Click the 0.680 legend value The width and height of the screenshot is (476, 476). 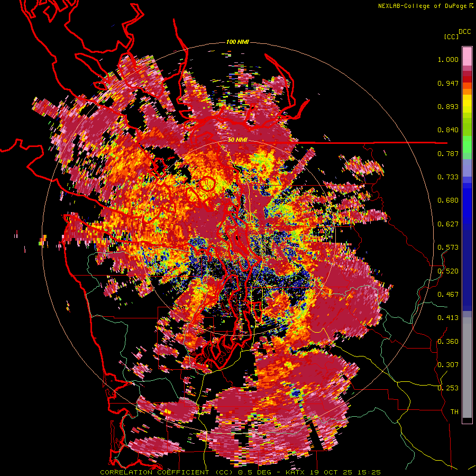click(448, 200)
